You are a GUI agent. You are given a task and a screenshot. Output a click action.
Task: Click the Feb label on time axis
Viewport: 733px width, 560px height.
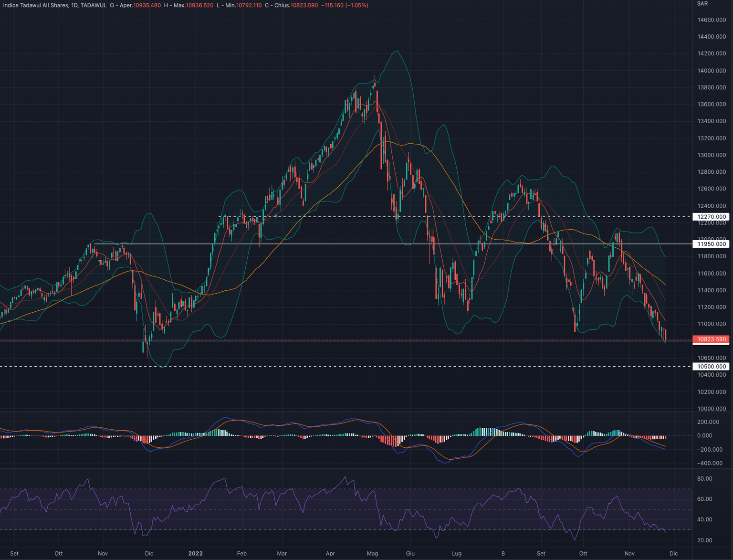[x=241, y=554]
